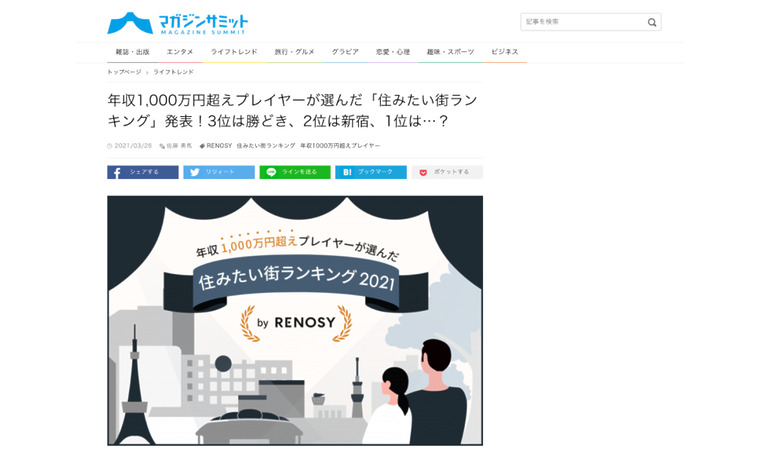Viewport: 760px width, 456px height.
Task: Share the article via Facebook button
Action: (x=142, y=172)
